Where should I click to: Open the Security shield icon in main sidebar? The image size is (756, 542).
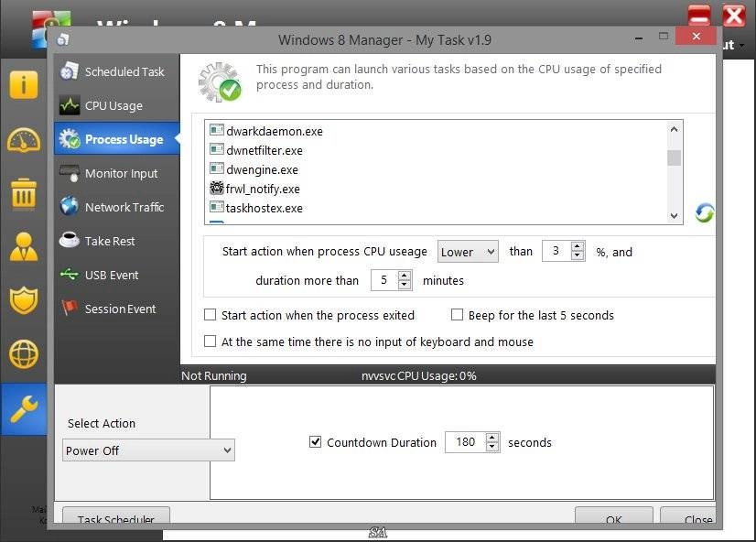pos(23,300)
